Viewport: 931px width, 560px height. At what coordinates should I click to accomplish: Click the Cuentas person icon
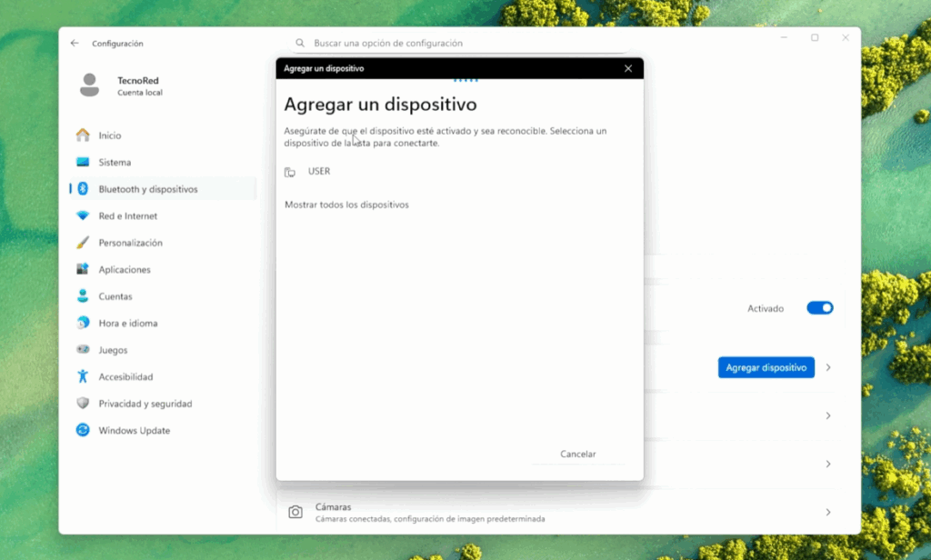pos(83,296)
